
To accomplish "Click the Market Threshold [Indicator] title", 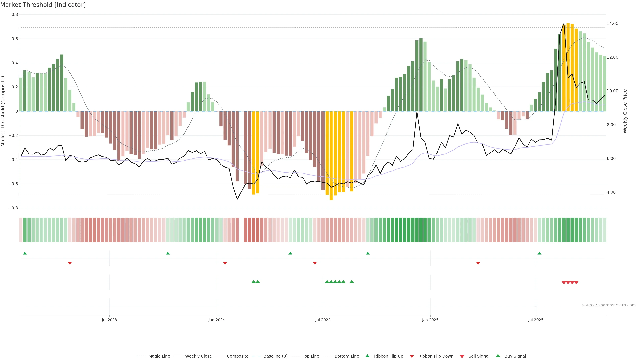I will tap(43, 5).
